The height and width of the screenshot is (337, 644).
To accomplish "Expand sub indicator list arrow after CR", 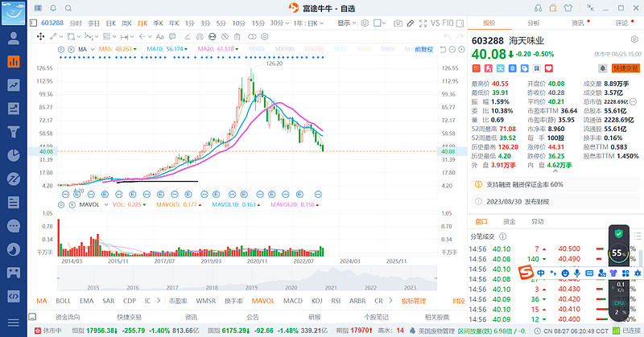I will tap(390, 301).
